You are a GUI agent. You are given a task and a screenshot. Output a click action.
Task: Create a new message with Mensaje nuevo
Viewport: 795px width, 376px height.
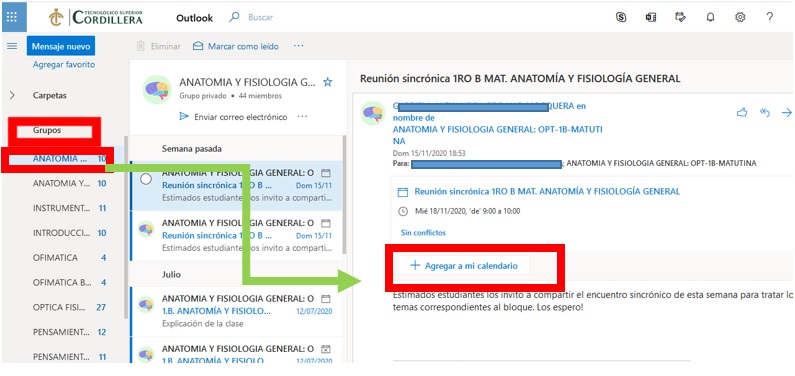61,46
